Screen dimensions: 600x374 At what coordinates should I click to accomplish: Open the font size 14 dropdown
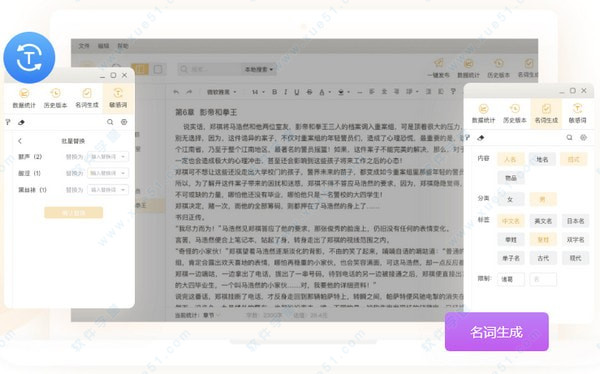tap(258, 92)
